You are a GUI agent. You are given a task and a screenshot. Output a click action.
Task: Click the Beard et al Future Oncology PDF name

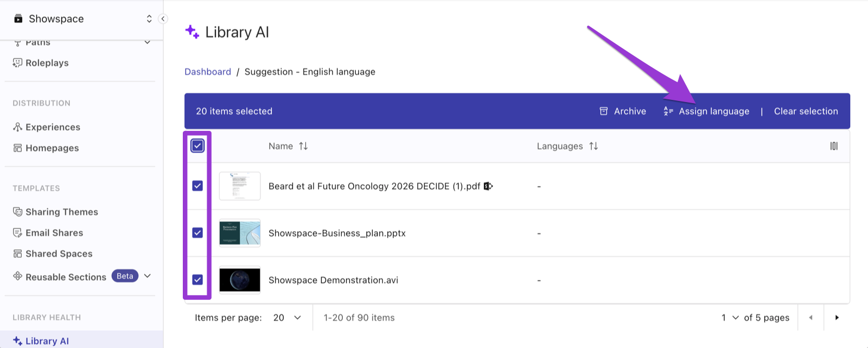tap(374, 186)
